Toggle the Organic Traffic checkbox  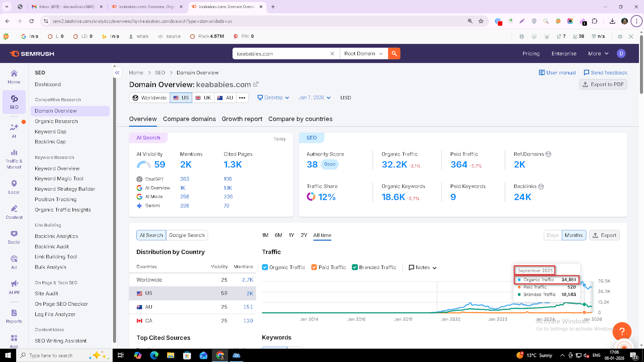(x=265, y=267)
